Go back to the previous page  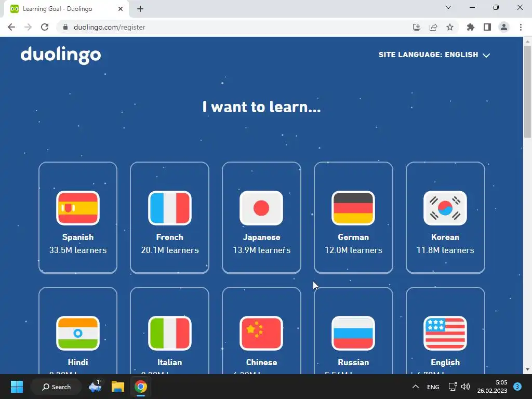(11, 27)
